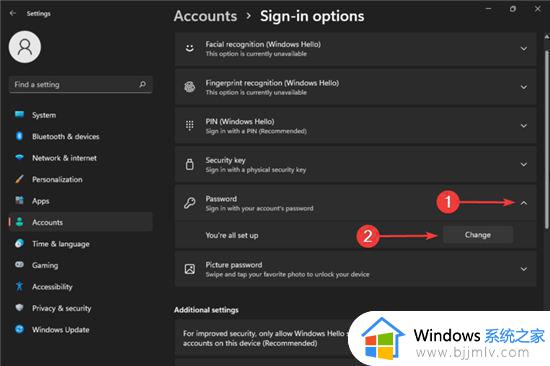The width and height of the screenshot is (550, 366).
Task: Click the back arrow in Settings
Action: 13,13
